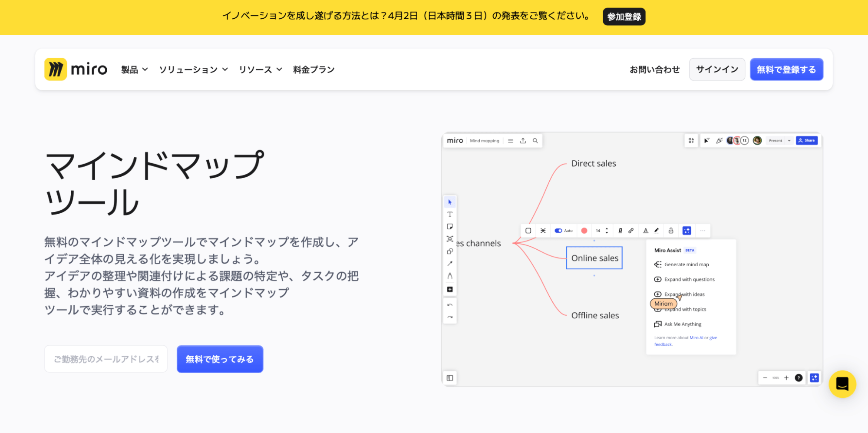Image resolution: width=868 pixels, height=433 pixels.
Task: Click the hide cursors icon
Action: click(x=707, y=140)
